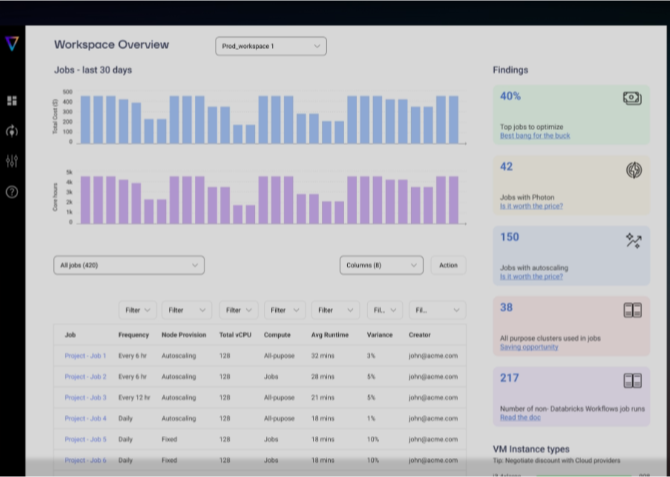Screen dimensions: 670x477
Task: Click the help question mark icon
Action: click(12, 191)
